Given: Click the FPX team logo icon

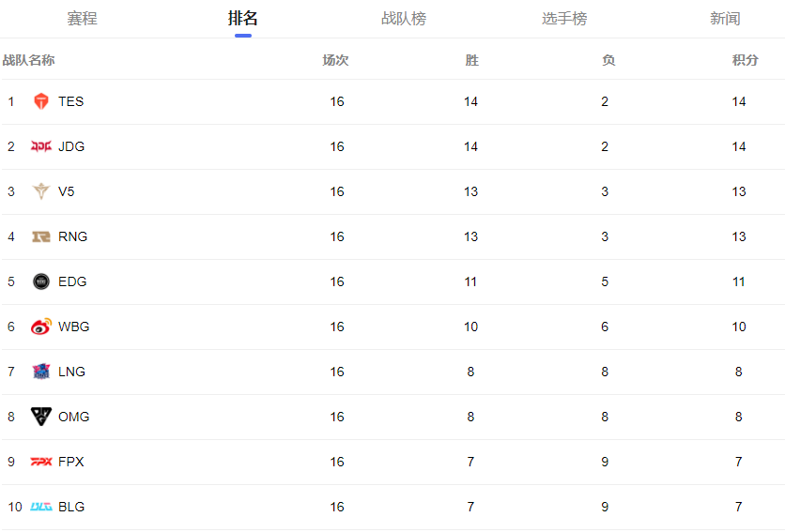Looking at the screenshot, I should (41, 462).
